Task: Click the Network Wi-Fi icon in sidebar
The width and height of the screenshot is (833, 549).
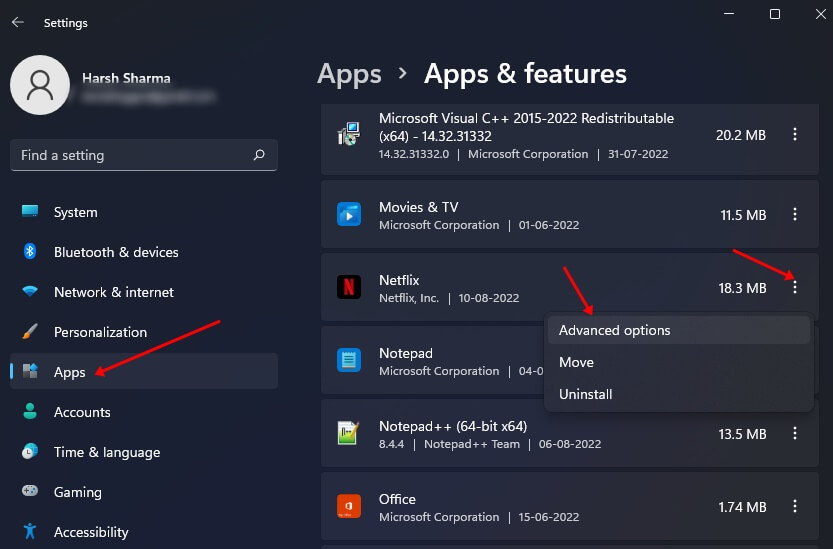Action: (30, 291)
